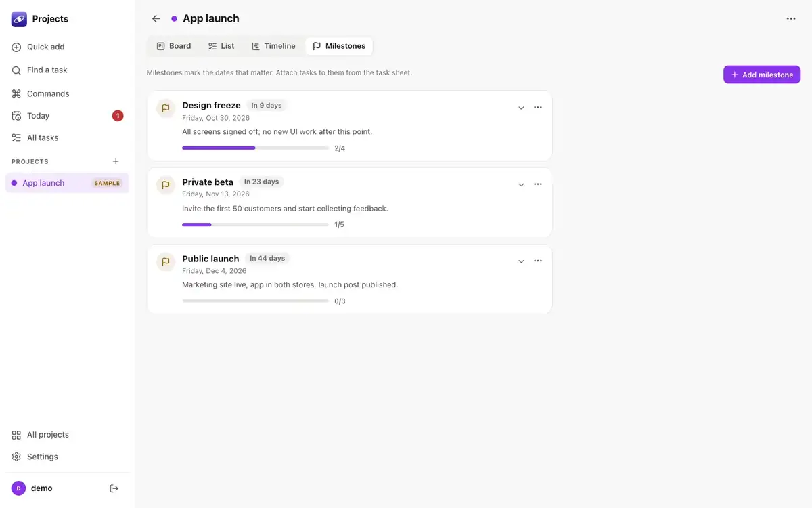
Task: Expand the Public launch milestone
Action: click(521, 261)
